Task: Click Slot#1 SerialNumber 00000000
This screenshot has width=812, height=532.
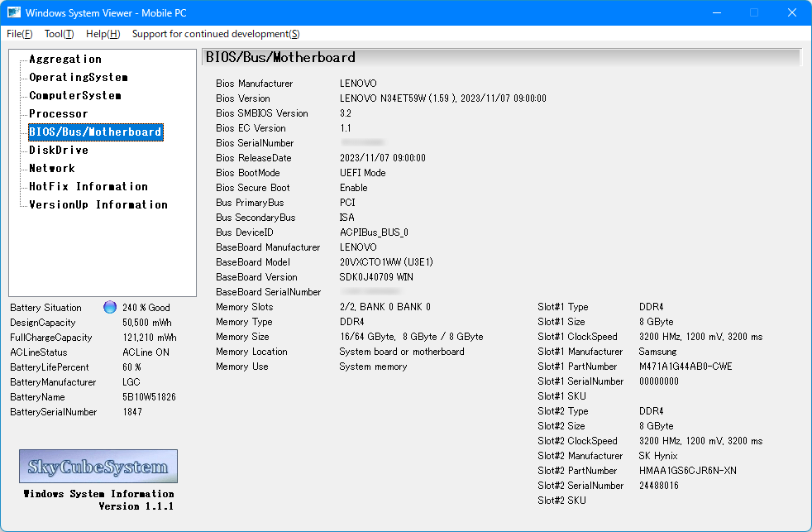Action: tap(659, 381)
